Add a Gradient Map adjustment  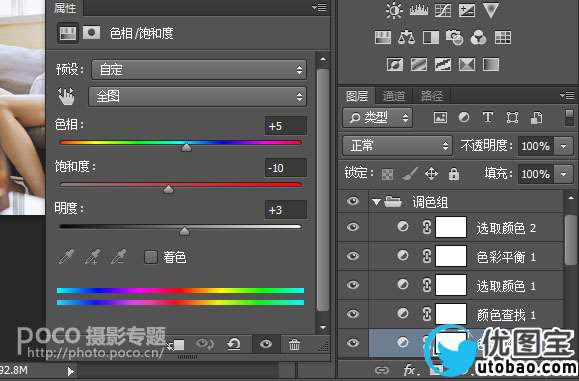click(x=491, y=65)
